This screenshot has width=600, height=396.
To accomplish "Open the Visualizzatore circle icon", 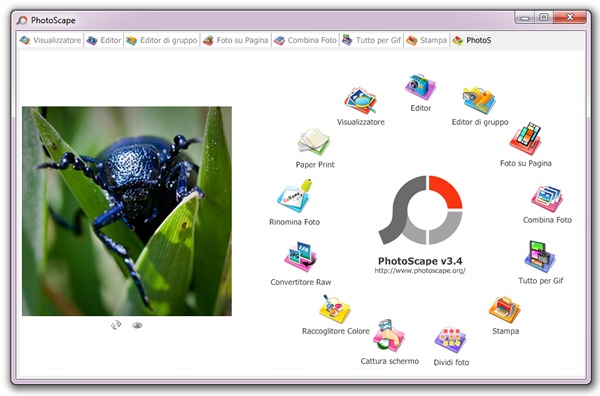I will 360,101.
